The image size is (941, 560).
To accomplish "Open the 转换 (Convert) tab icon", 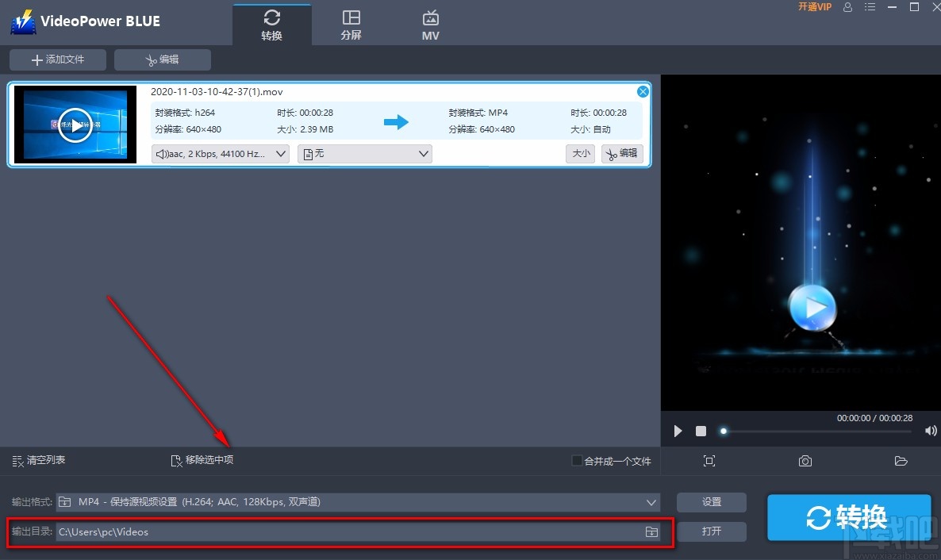I will (272, 22).
